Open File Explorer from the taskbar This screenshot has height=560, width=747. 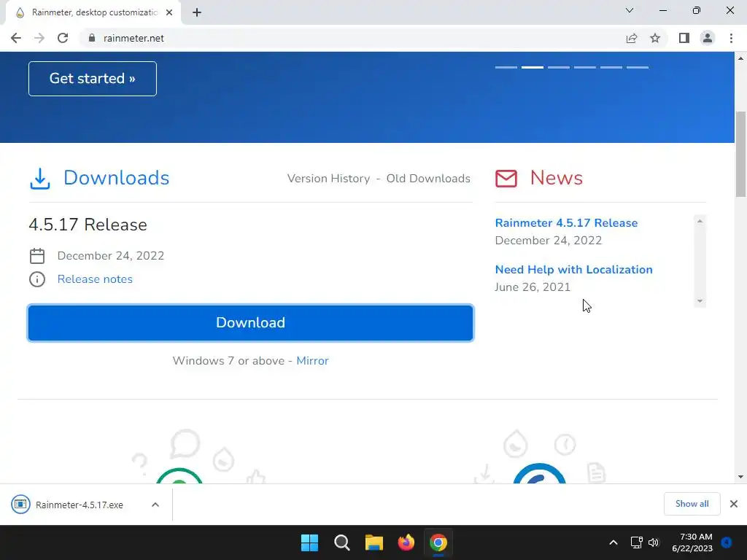point(374,542)
